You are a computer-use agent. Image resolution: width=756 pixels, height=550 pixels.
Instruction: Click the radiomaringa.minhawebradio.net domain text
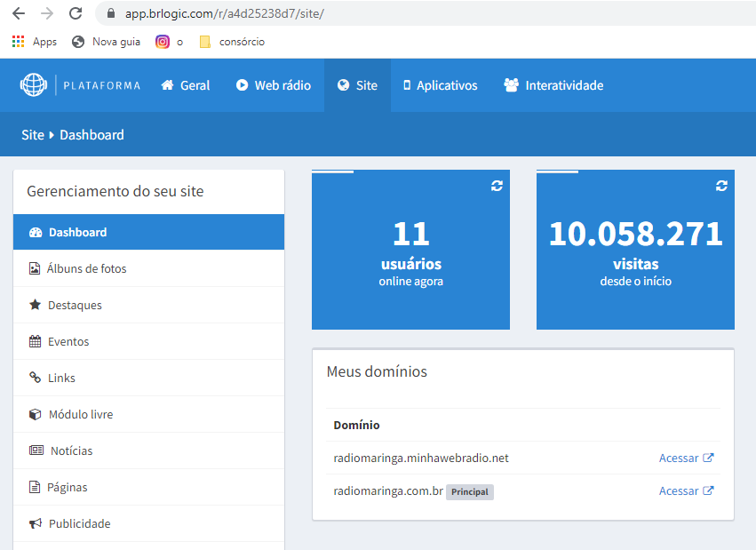(x=421, y=458)
